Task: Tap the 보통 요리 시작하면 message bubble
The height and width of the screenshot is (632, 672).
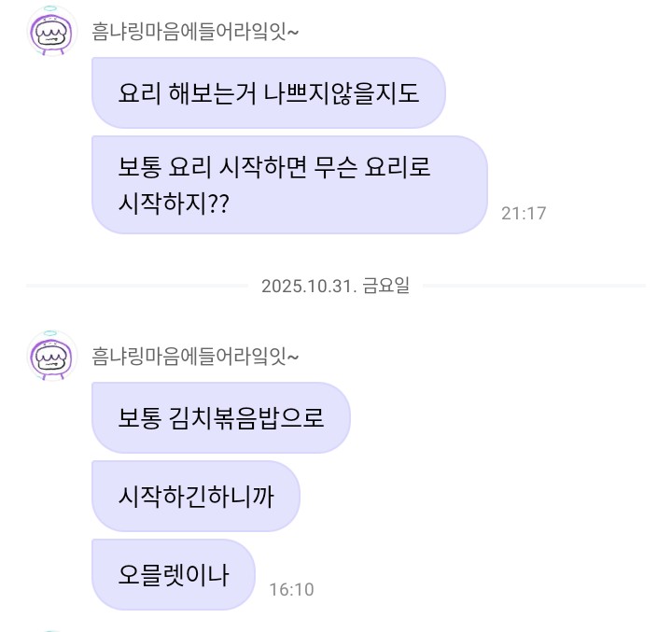Action: coord(288,184)
